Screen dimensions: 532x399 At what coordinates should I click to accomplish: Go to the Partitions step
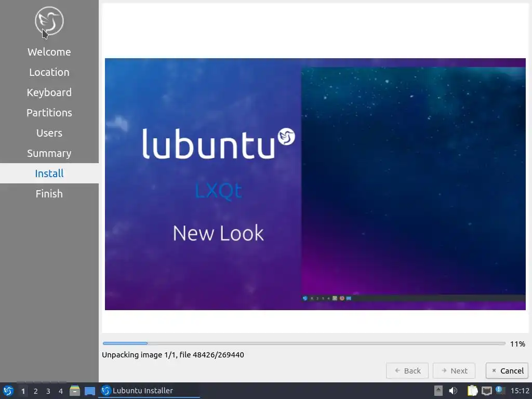49,113
